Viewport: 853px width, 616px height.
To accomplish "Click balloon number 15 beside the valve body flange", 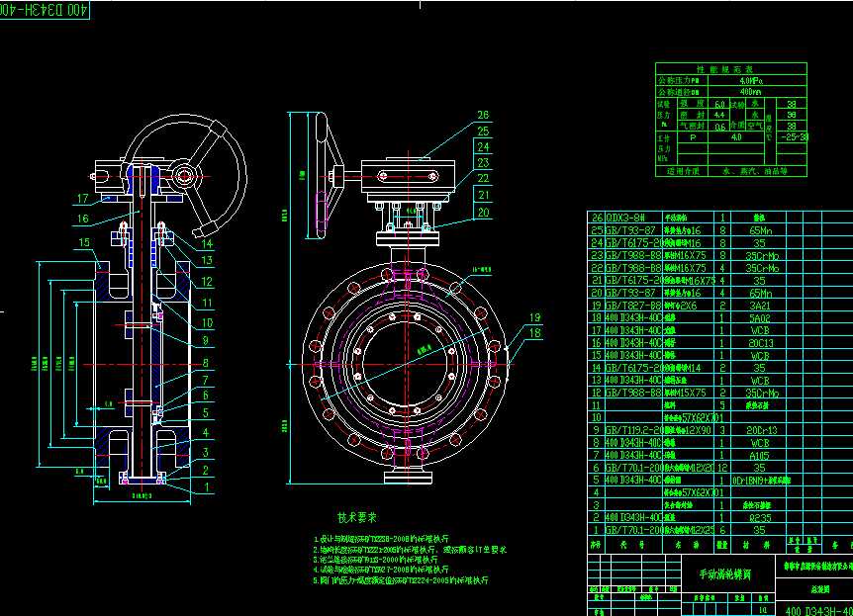I will (84, 242).
